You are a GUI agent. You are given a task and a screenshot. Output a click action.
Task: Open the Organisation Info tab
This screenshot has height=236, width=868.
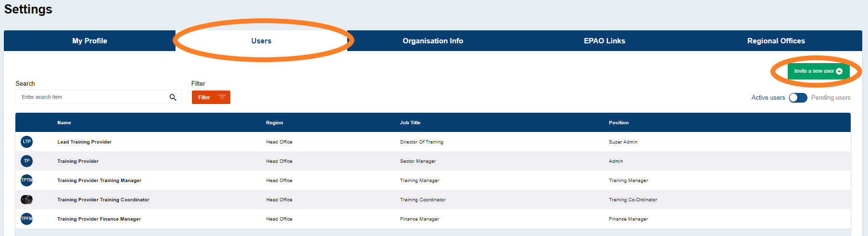pyautogui.click(x=433, y=41)
